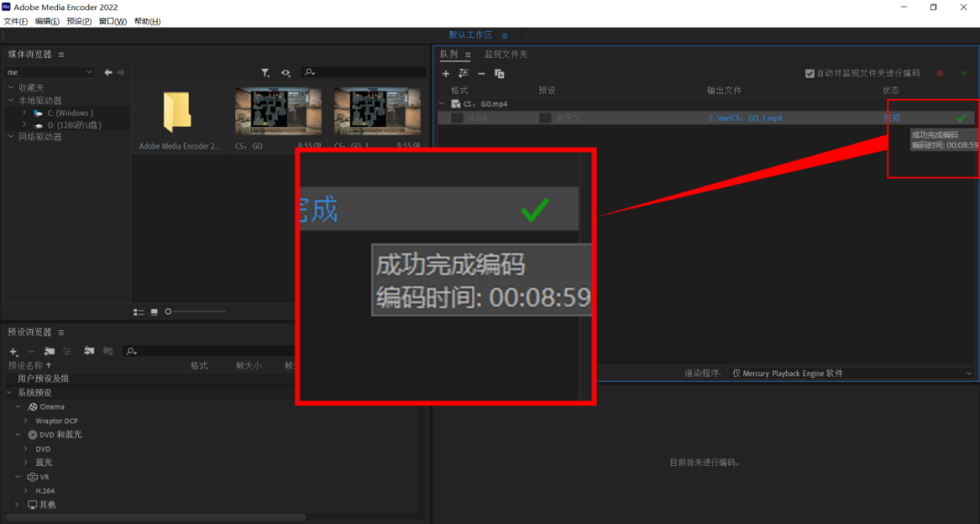Open the 队列 panel menu icon

(x=467, y=55)
